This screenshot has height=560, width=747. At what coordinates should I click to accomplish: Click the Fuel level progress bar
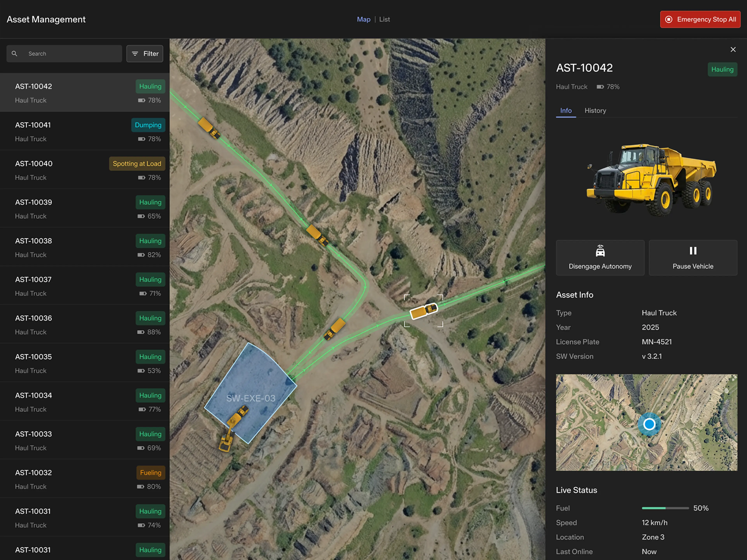point(665,508)
